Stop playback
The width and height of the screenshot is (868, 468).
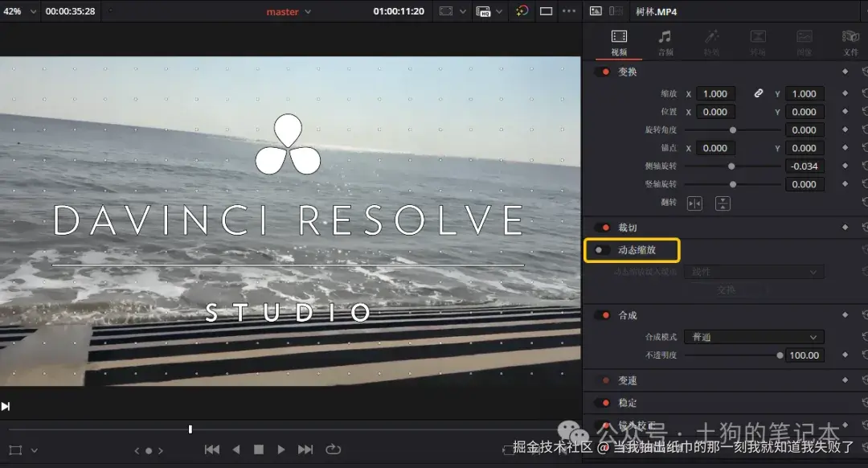[x=259, y=450]
